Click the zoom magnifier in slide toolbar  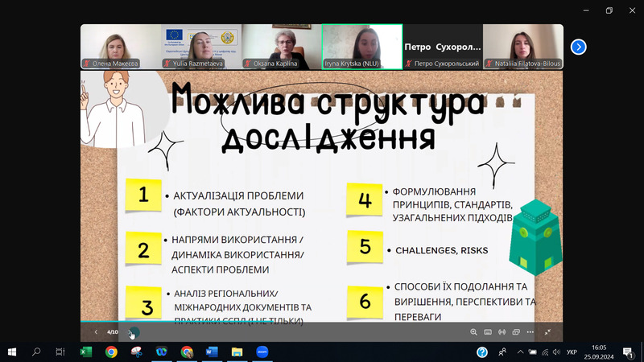pyautogui.click(x=473, y=332)
